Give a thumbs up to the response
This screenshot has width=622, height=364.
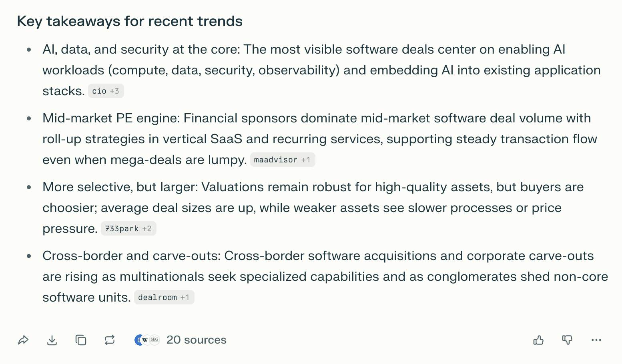pyautogui.click(x=538, y=340)
